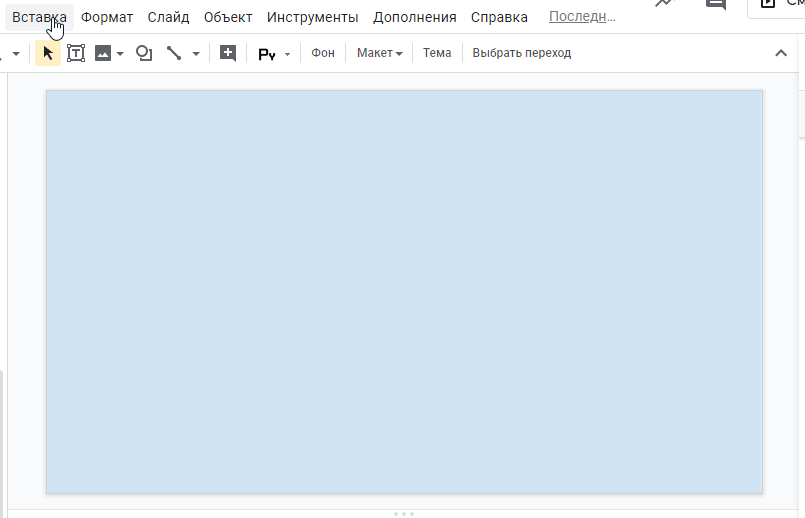Expand the image insert dropdown arrow
Image resolution: width=805 pixels, height=518 pixels.
(120, 54)
